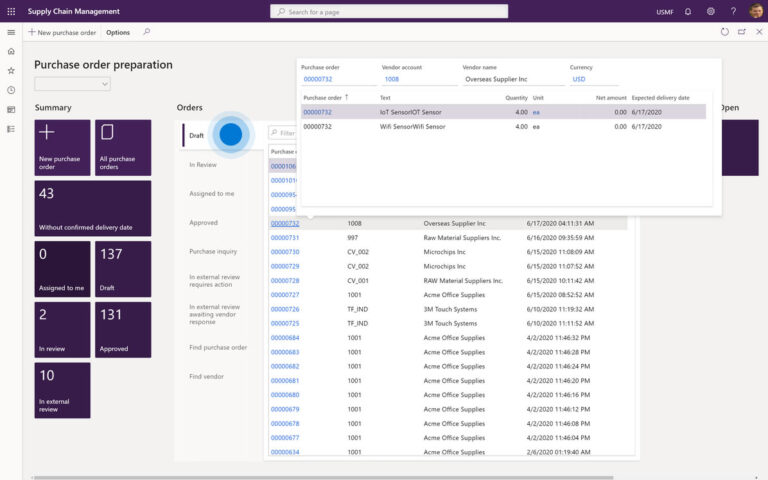Select the Find purchase order tab
Image resolution: width=768 pixels, height=480 pixels.
pos(218,347)
